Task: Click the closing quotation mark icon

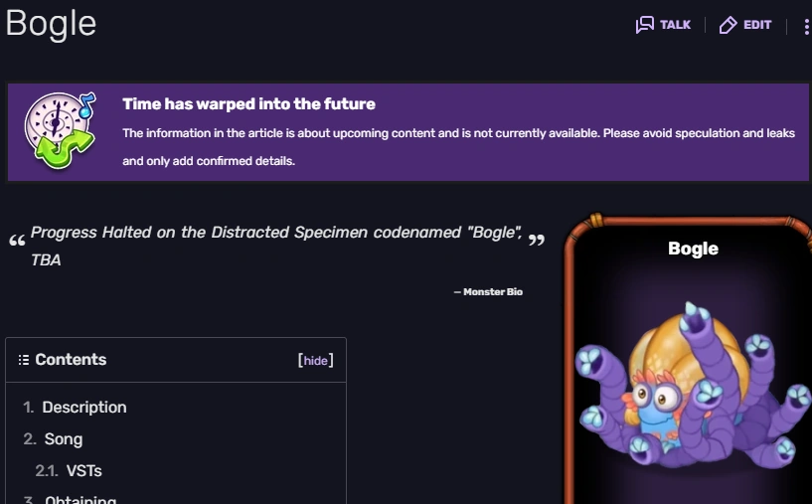Action: [x=537, y=240]
